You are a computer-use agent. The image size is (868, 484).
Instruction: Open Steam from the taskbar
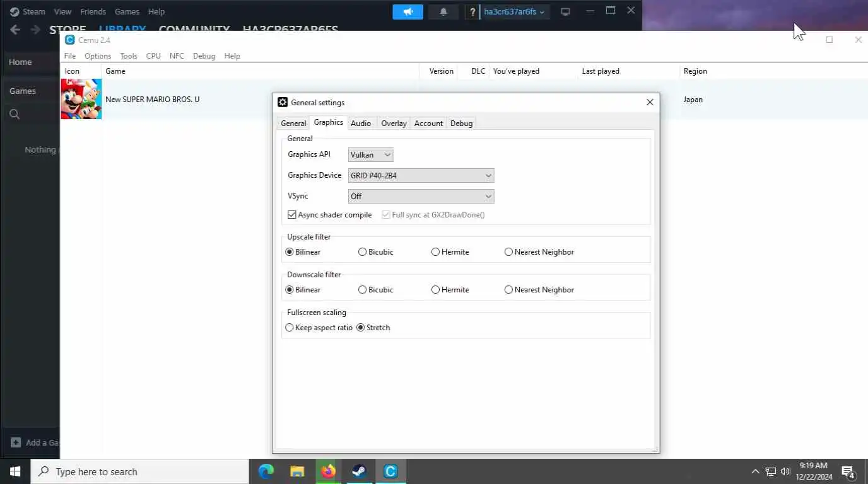(x=360, y=471)
